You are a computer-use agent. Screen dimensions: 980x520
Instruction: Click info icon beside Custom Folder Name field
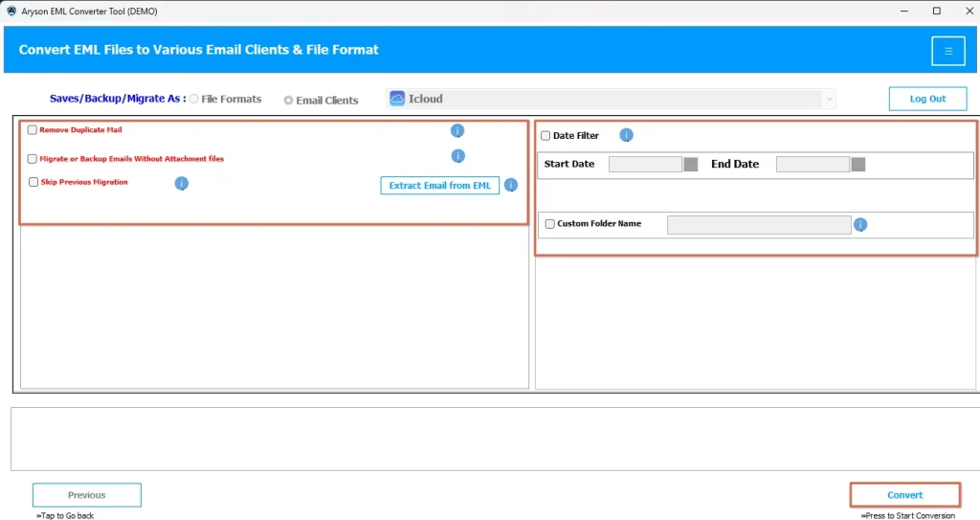click(x=860, y=224)
